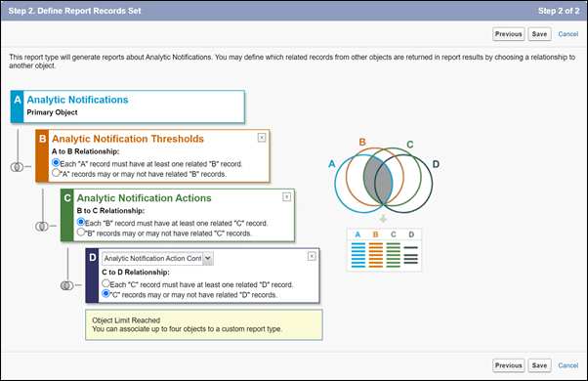
Task: Click the green C letter badge
Action: pos(67,215)
